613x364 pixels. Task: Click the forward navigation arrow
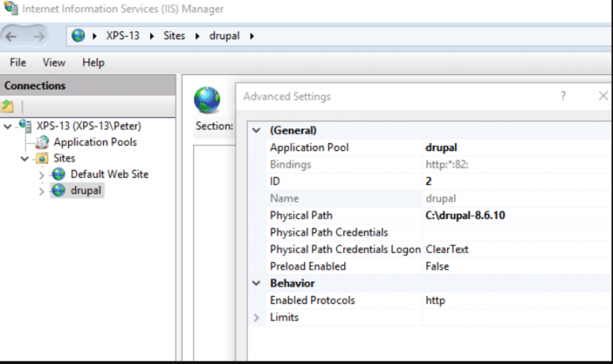pyautogui.click(x=38, y=37)
